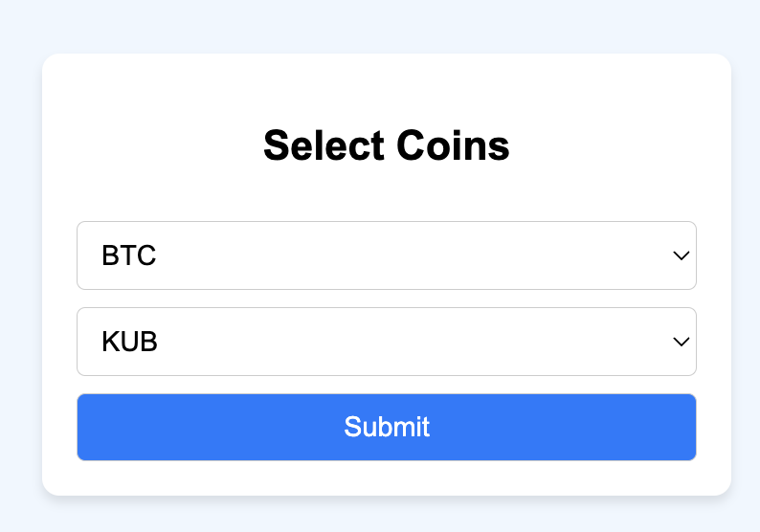Focus the combo box showing KUB
This screenshot has width=760, height=532.
pos(386,342)
